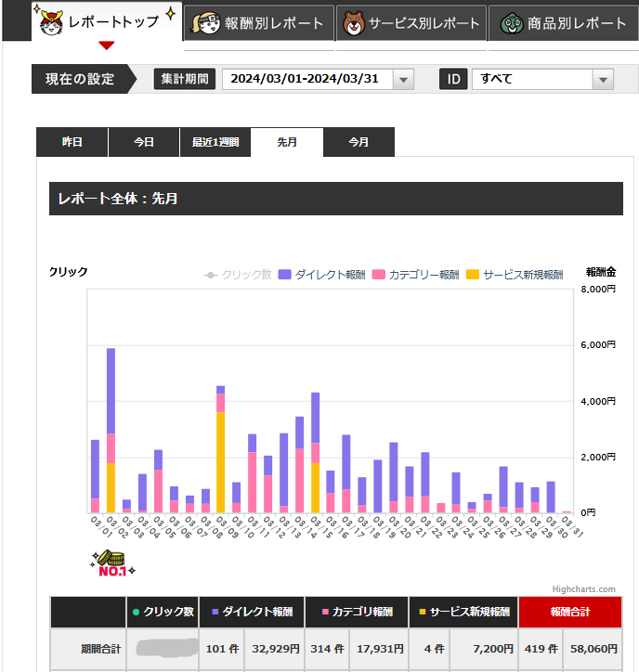639x672 pixels.
Task: Click the yellow square in サービス新規報酬 header
Action: pos(422,613)
